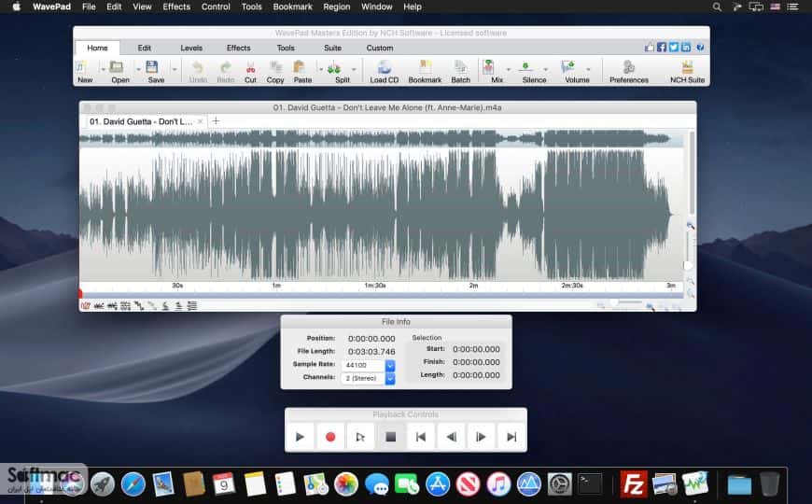Paste audio from the clipboard

pyautogui.click(x=301, y=72)
